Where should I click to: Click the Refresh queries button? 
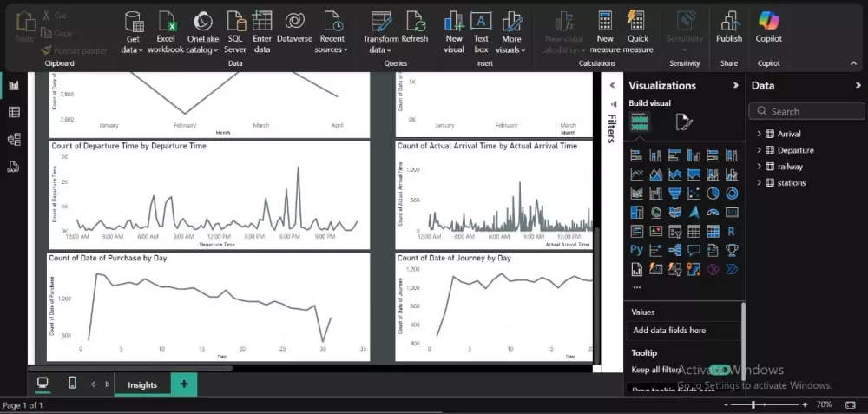[x=415, y=28]
